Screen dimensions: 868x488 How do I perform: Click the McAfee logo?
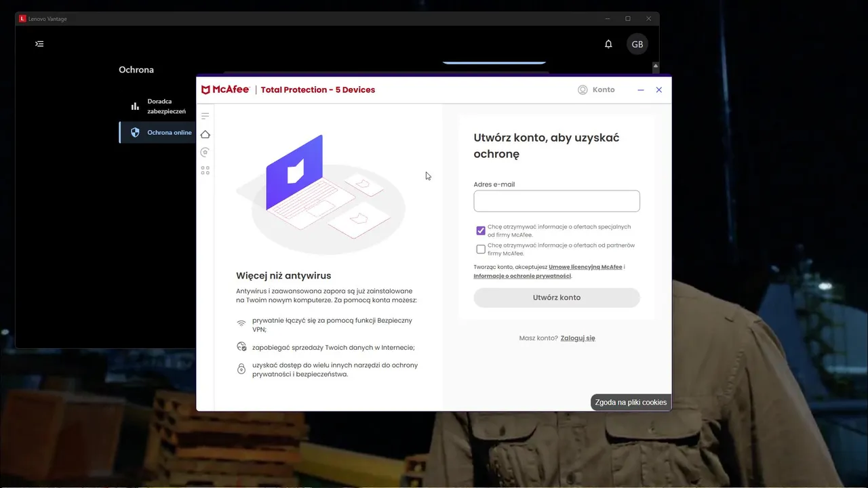pos(226,89)
